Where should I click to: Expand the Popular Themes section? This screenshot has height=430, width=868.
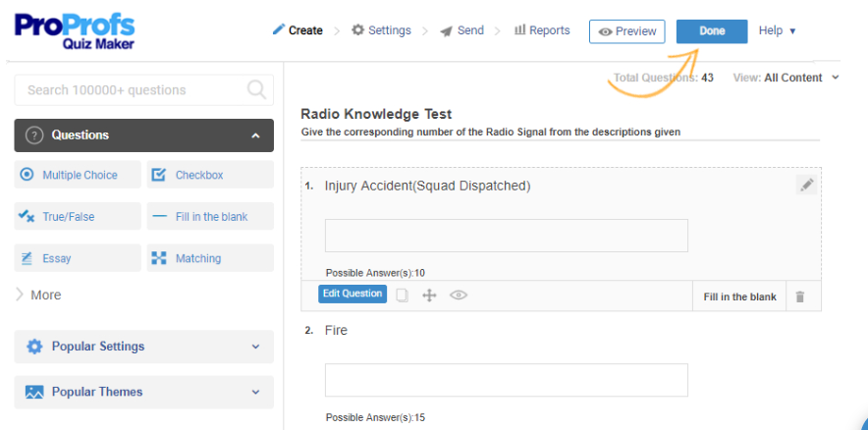[x=143, y=392]
